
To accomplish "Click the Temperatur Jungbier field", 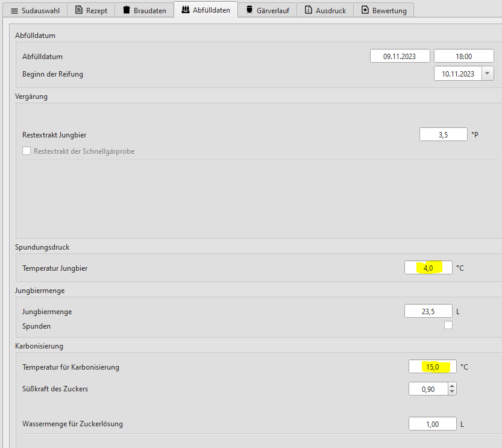I will click(428, 268).
